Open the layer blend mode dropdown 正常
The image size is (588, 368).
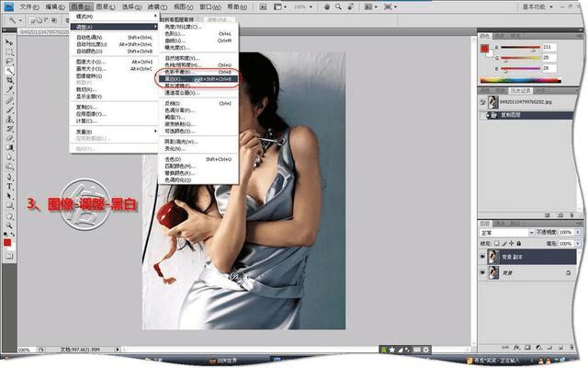click(506, 233)
